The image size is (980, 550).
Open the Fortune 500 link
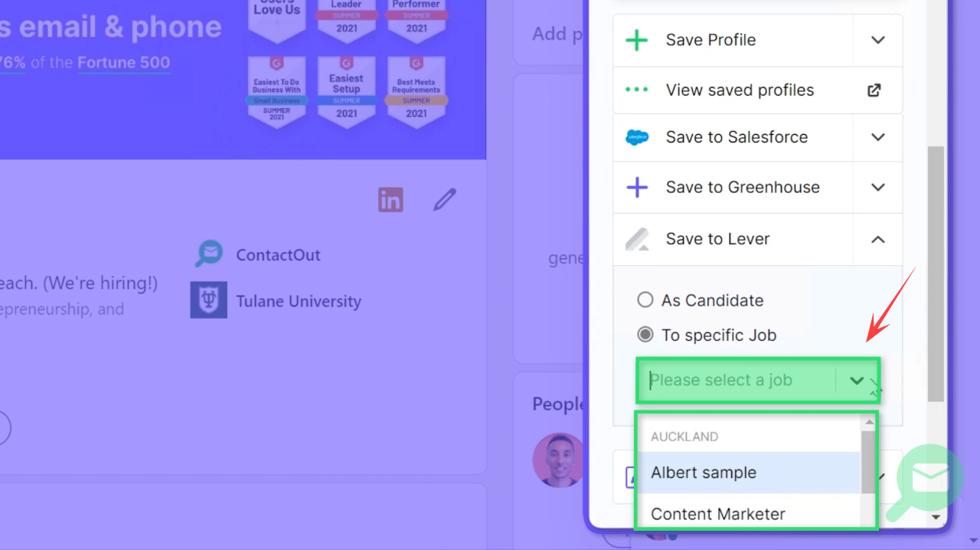123,63
